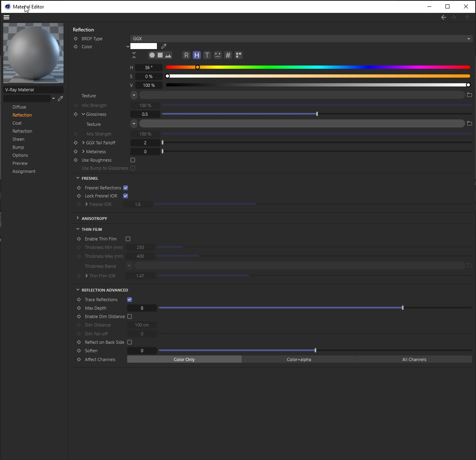Viewport: 476px width, 460px height.
Task: Collapse the THIN FILM section
Action: tap(78, 229)
